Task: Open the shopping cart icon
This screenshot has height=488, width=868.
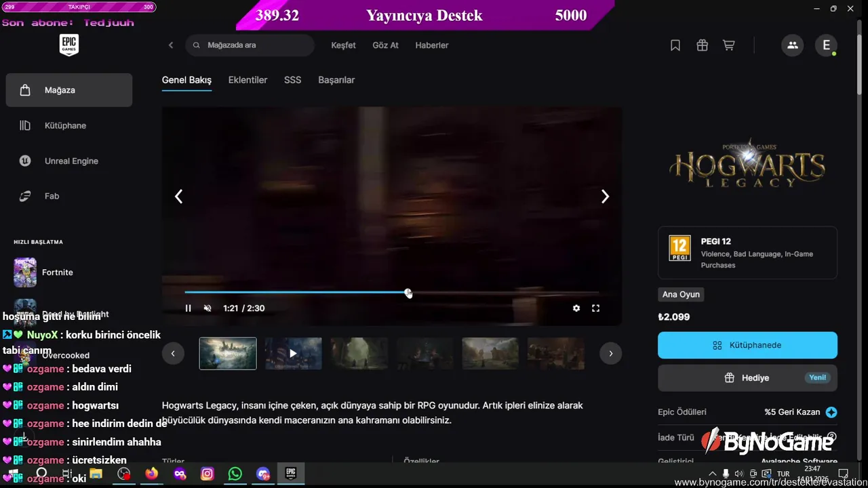Action: coord(729,45)
